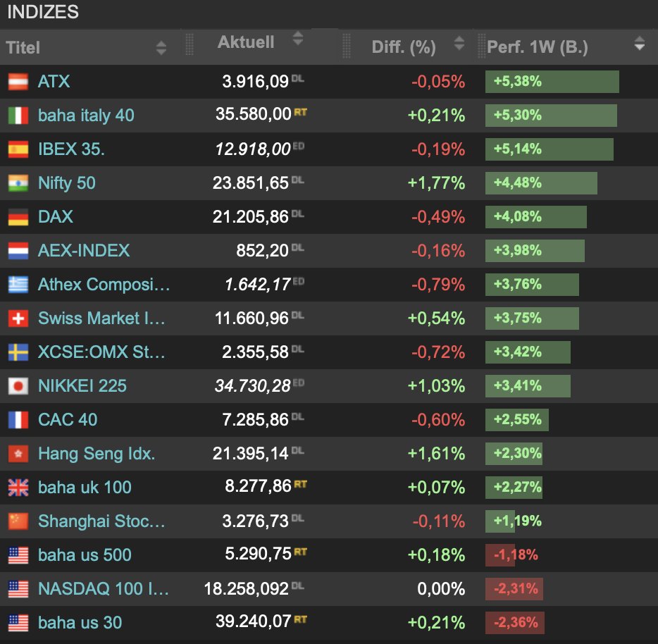The image size is (658, 644).
Task: Click the India flag beside Nifty 50
Action: point(18,183)
